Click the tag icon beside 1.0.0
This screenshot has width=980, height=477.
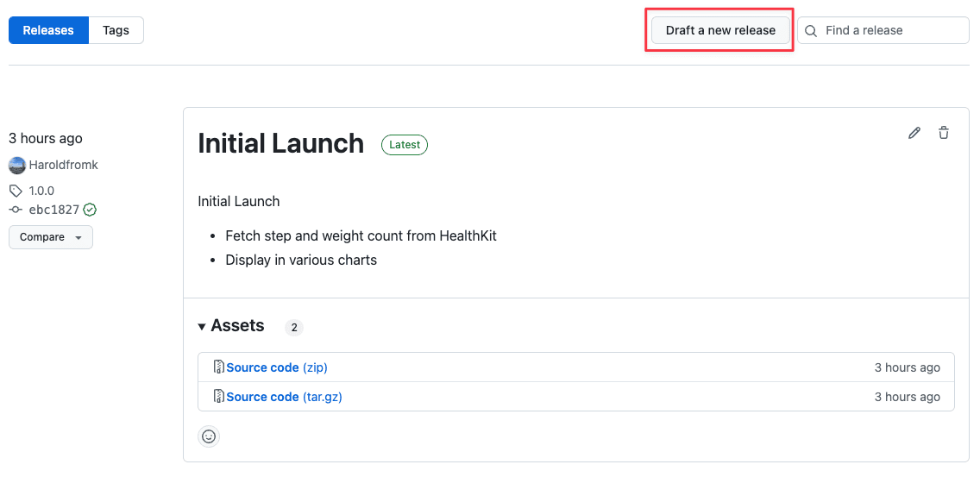point(15,190)
